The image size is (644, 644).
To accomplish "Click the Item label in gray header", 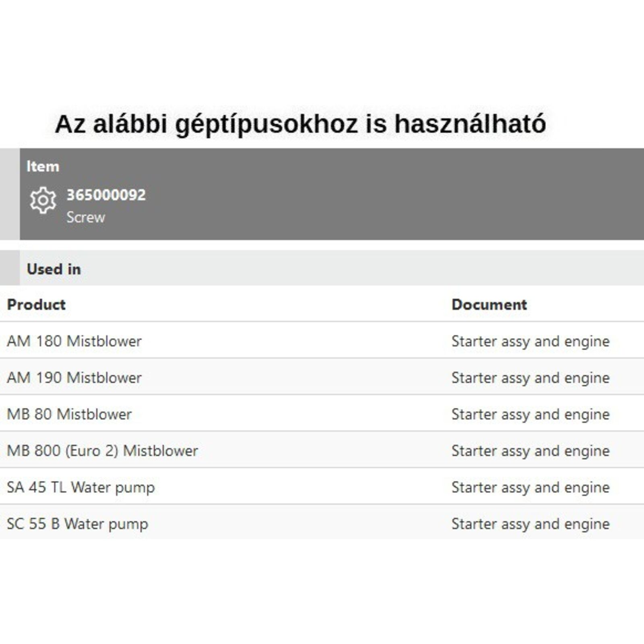I will pos(43,166).
